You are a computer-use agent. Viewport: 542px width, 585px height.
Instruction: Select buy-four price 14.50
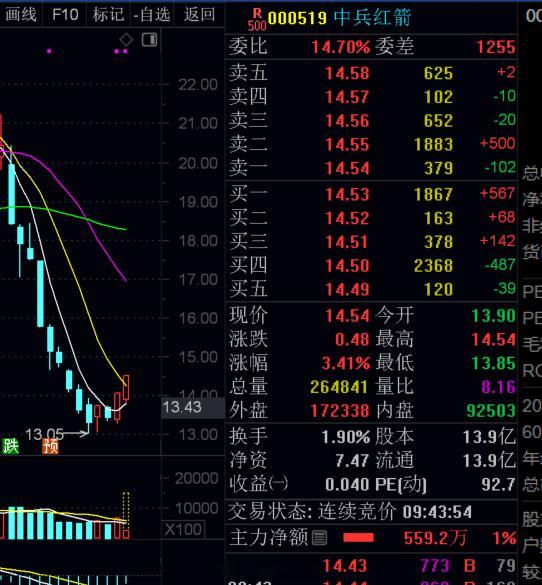pyautogui.click(x=347, y=266)
